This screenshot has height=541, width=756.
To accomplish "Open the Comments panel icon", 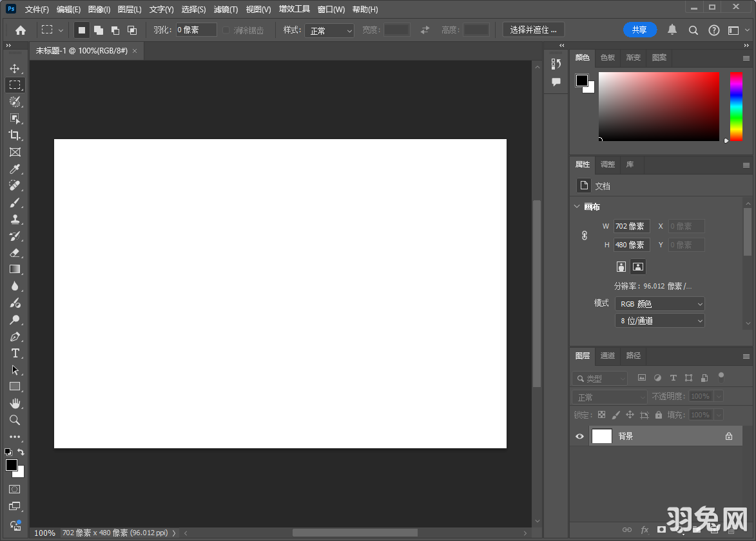I will [x=556, y=82].
